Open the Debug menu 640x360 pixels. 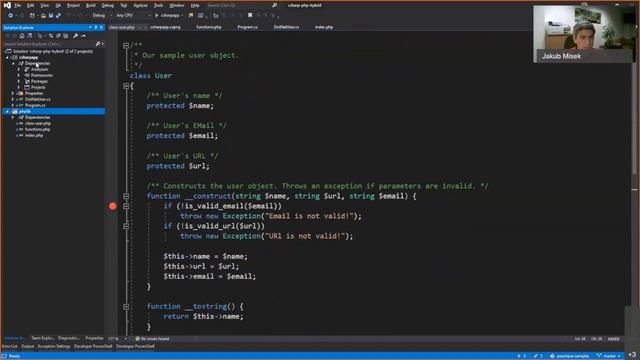point(108,5)
